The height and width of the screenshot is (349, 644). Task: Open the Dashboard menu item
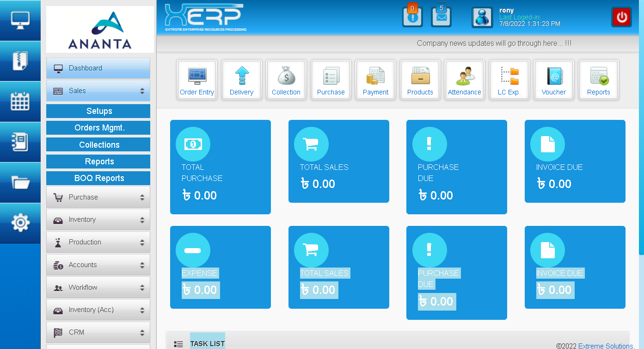(98, 68)
